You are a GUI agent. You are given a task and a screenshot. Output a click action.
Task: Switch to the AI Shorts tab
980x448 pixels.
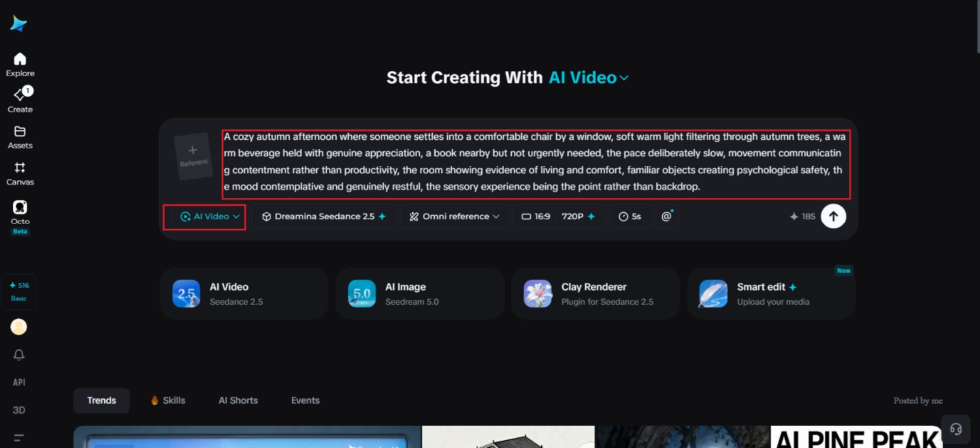pos(238,400)
